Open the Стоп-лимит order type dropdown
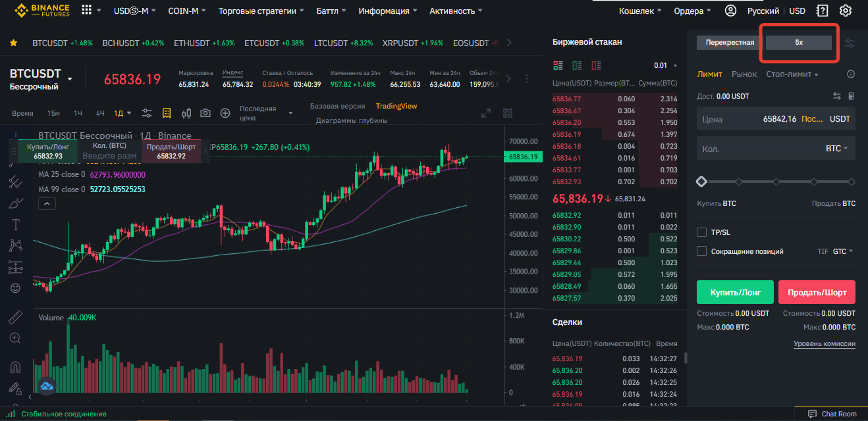The width and height of the screenshot is (868, 421). click(792, 74)
